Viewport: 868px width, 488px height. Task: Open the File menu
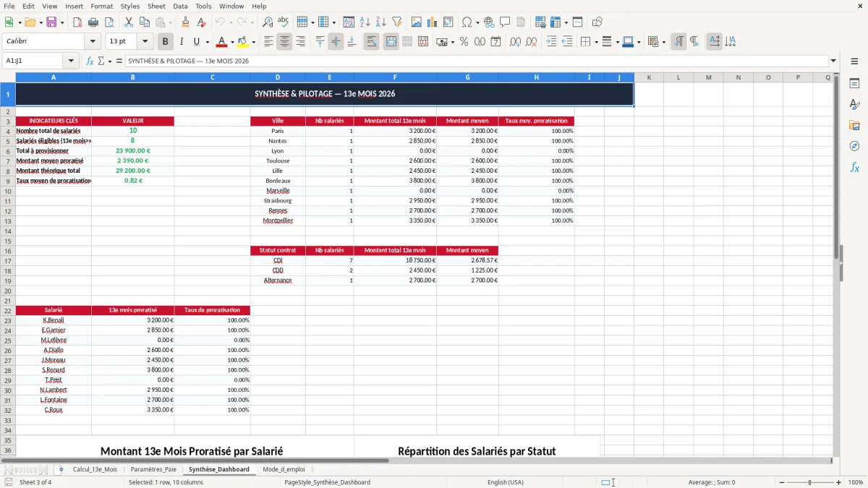pos(9,6)
